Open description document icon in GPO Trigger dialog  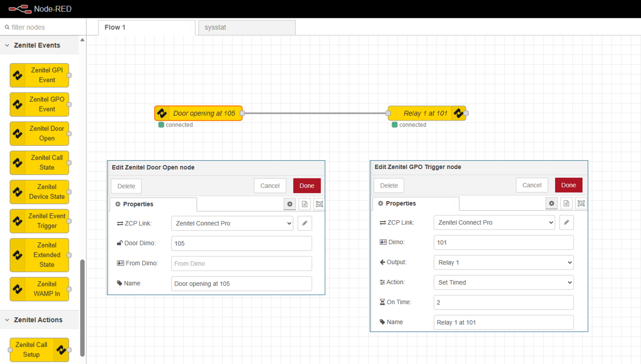(566, 203)
